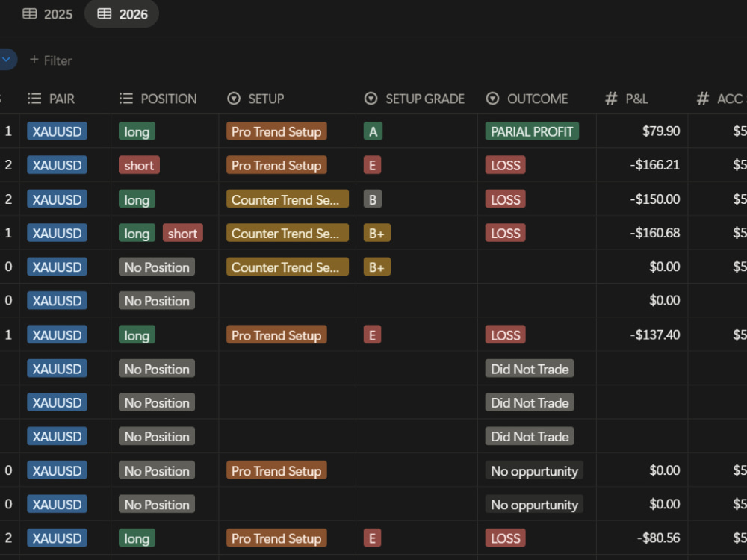Viewport: 747px width, 560px height.
Task: Click the select icon in OUTCOME header
Action: [492, 99]
